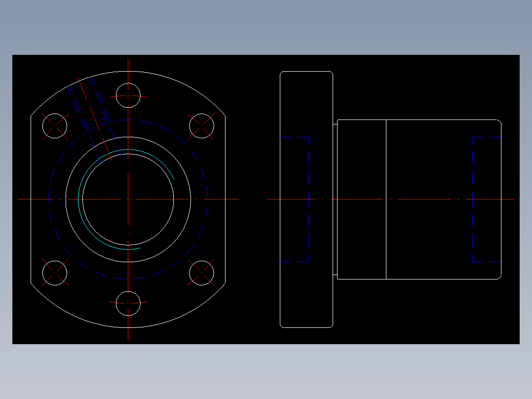
Task: Pick the upper-left bolt hole with crossed centerlines
Action: [x=55, y=126]
